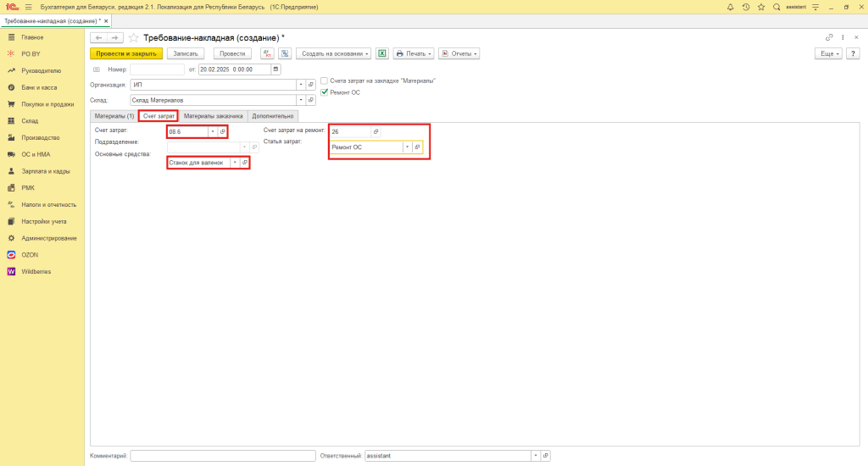Open the Дополнительно tab

(x=273, y=116)
